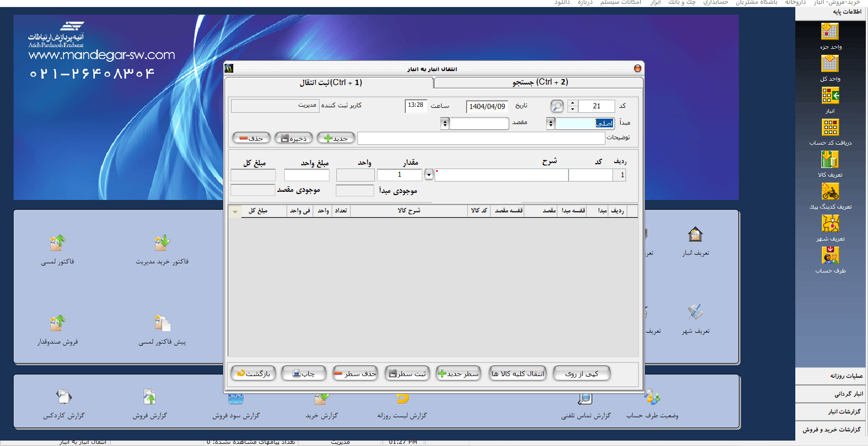This screenshot has height=446, width=868.
Task: Click حذف سطر delete row button
Action: tap(355, 373)
